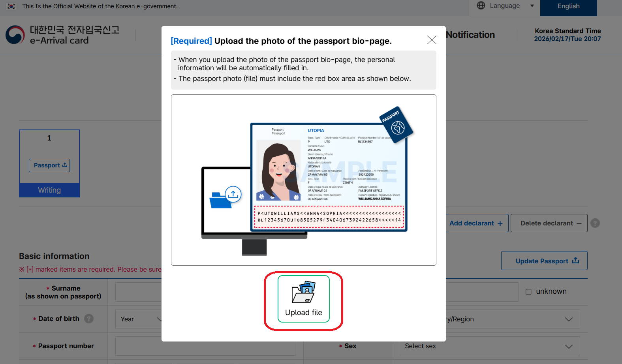The width and height of the screenshot is (622, 364).
Task: Click the globe icon beside Language
Action: tap(481, 6)
